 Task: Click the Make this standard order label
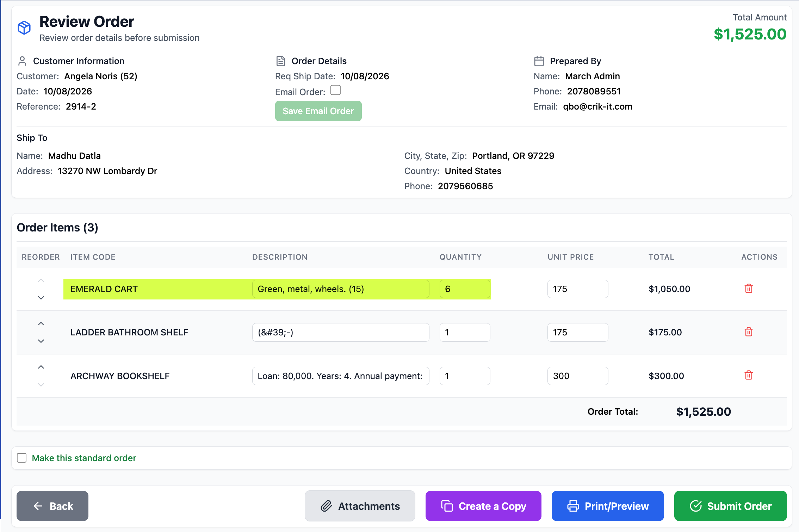[x=84, y=458]
